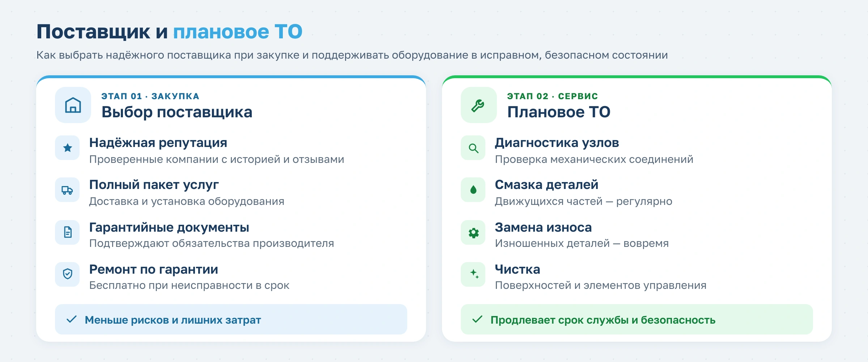Screen dimensions: 868x362
Task: Click the text Проверенные компании с историей и отзывами
Action: click(217, 159)
